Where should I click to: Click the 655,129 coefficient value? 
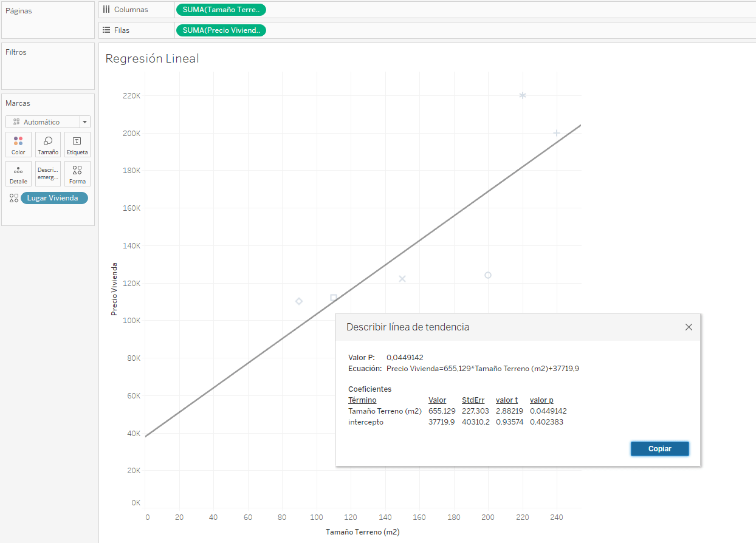coord(442,411)
